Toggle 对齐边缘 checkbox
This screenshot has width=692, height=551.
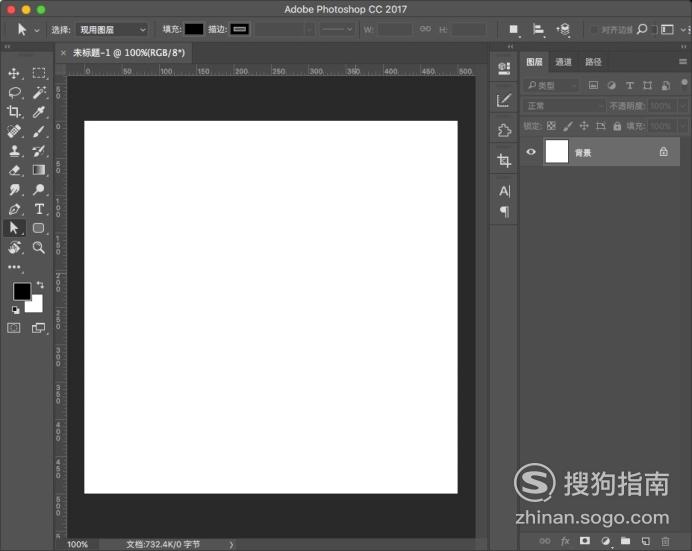click(x=594, y=30)
